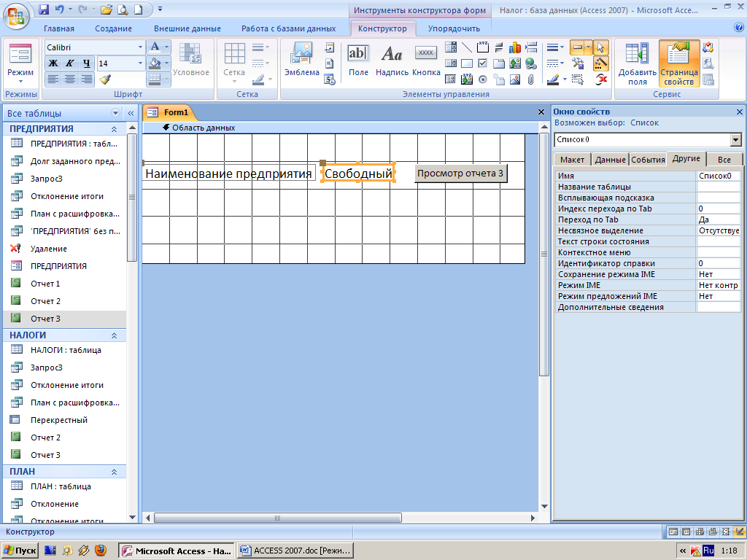
Task: Select the list box control tool
Action: [x=451, y=63]
